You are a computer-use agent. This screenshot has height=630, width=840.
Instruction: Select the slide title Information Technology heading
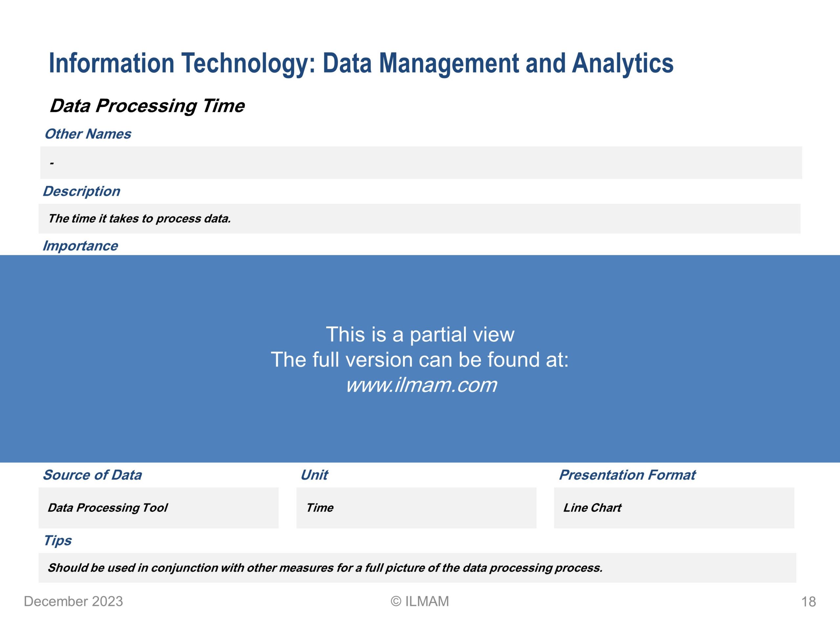pos(361,63)
